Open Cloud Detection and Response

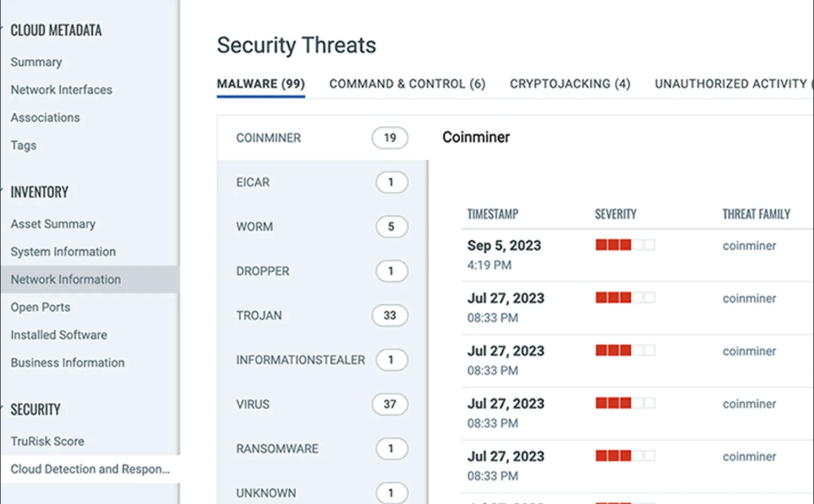click(91, 469)
